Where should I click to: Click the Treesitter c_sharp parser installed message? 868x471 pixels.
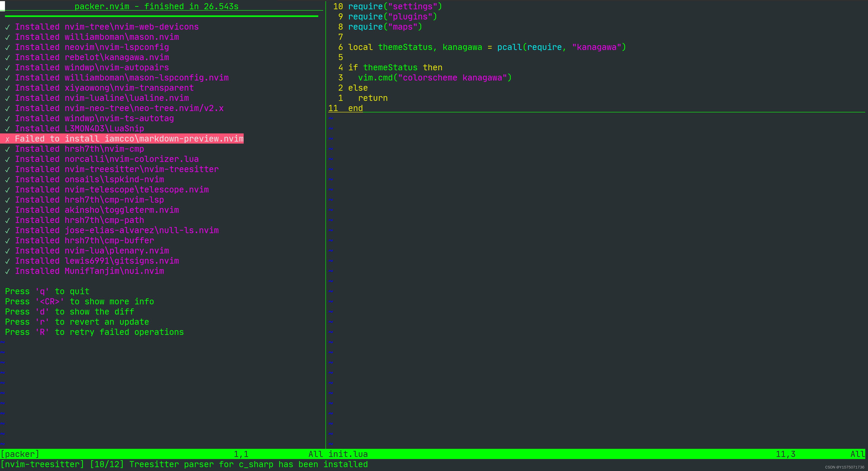point(184,464)
